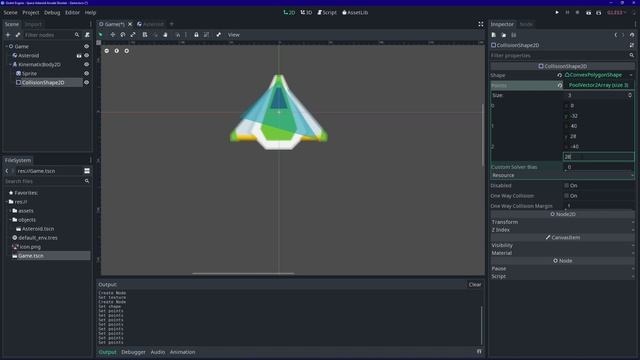Select the Scale Mode tool
640x360 pixels.
133,35
